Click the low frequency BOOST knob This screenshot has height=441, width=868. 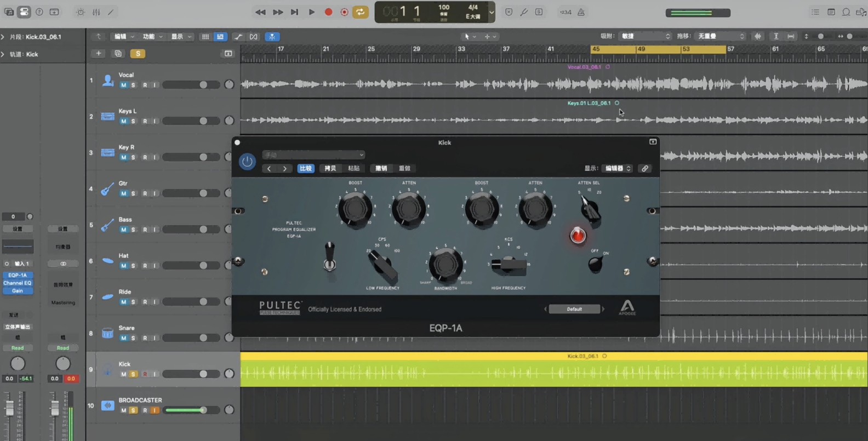click(x=355, y=209)
